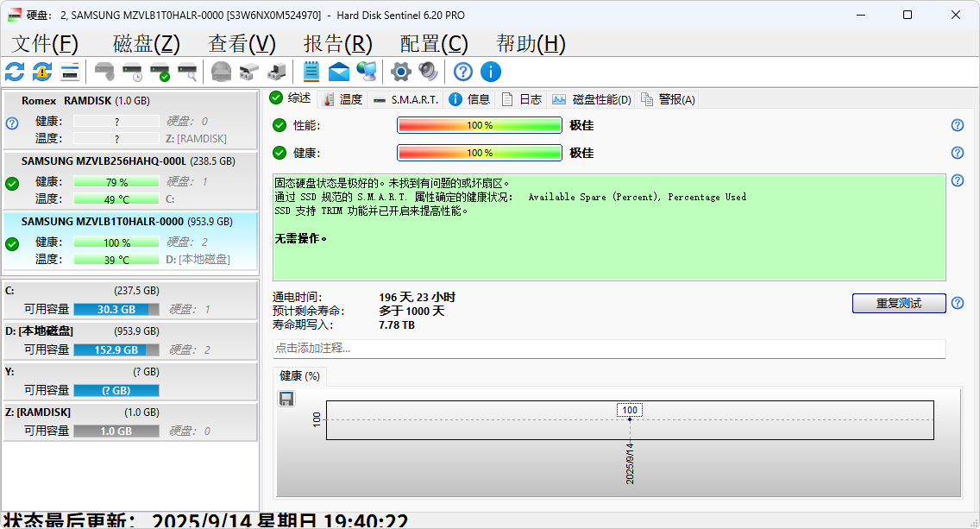Switch to the 温度 tab

(342, 99)
